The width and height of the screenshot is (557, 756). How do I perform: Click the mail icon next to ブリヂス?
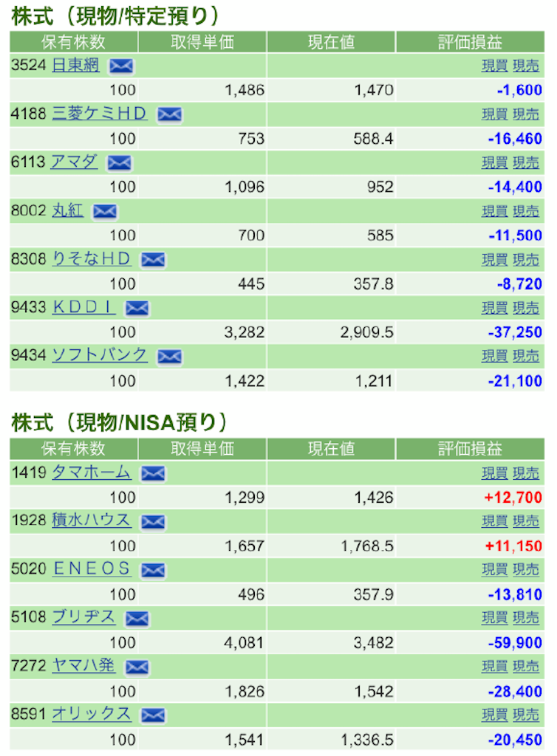pos(137,618)
